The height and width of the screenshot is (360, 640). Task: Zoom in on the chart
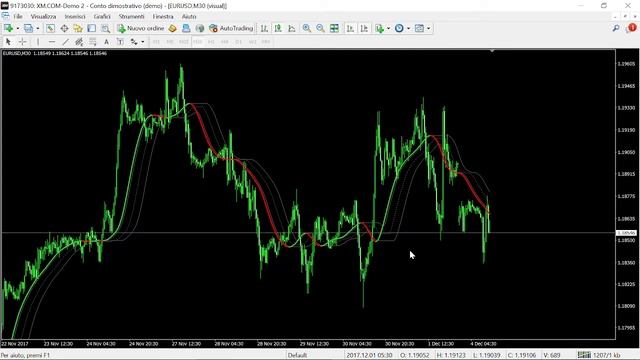[307, 28]
